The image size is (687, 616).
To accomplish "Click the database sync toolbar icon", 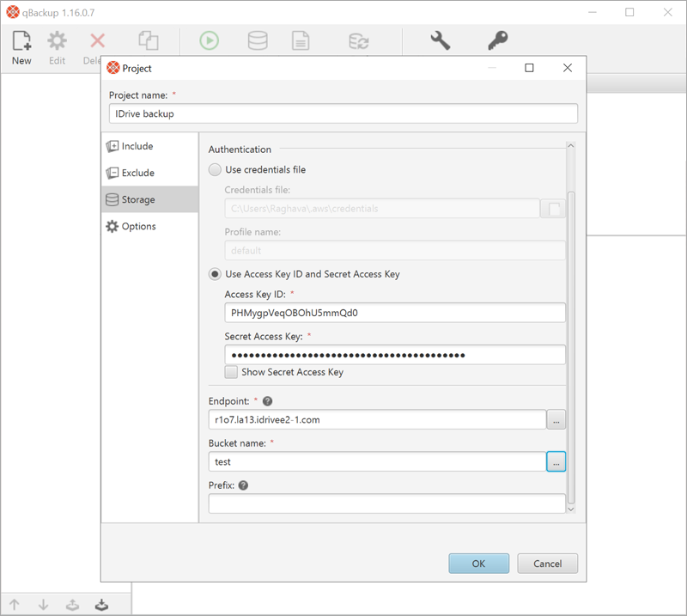I will pyautogui.click(x=359, y=41).
